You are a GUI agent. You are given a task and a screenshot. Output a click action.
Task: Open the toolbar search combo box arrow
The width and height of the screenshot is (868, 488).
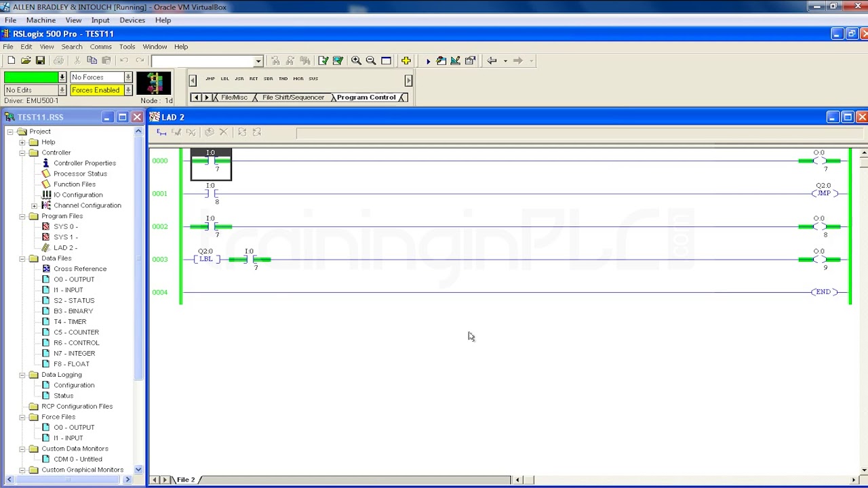pos(258,61)
